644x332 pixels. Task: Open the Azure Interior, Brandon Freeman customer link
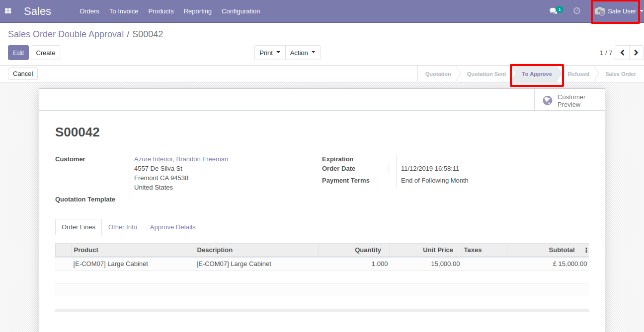pos(181,159)
